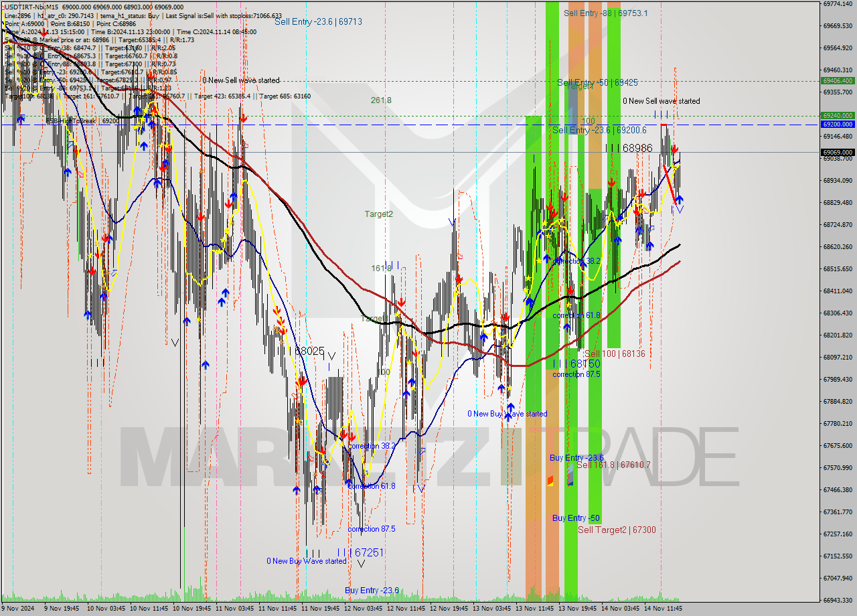Screen dimensions: 857x616
Task: Click 67570.990 on the price axis
Action: 838,468
